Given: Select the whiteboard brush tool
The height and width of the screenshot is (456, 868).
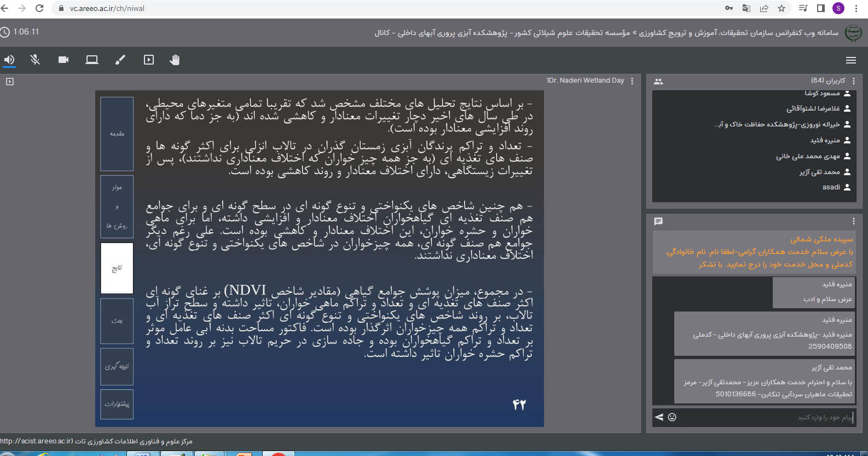Looking at the screenshot, I should tap(120, 60).
